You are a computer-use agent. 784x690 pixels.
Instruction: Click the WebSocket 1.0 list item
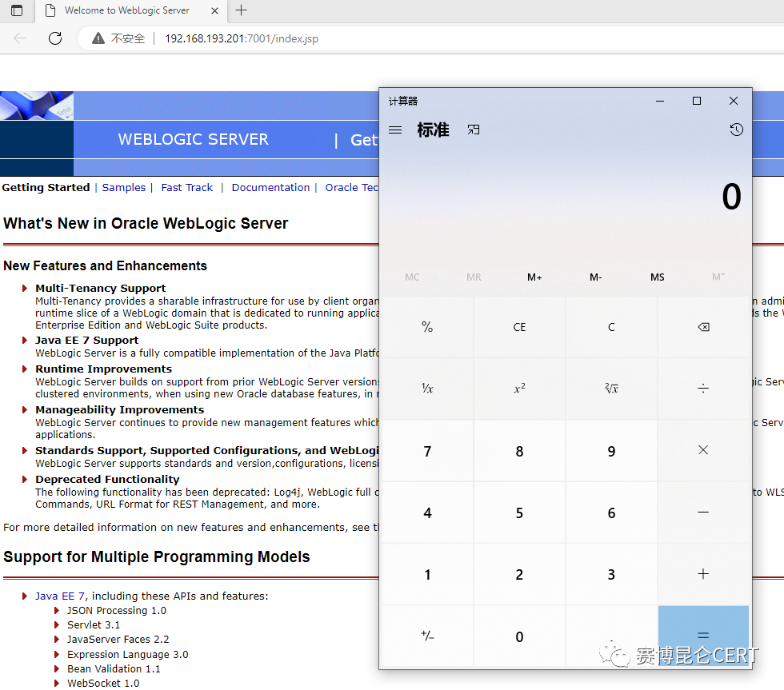tap(103, 683)
